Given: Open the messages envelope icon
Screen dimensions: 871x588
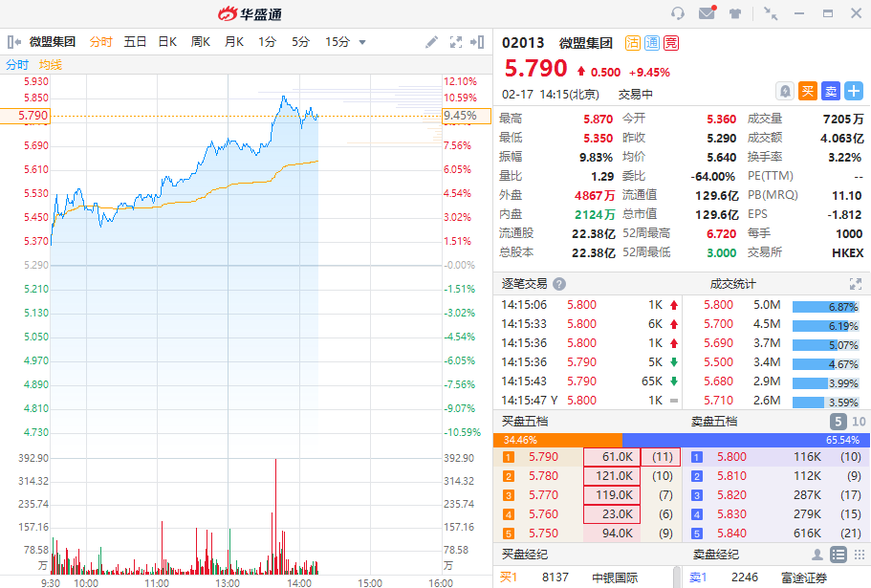Looking at the screenshot, I should 708,12.
